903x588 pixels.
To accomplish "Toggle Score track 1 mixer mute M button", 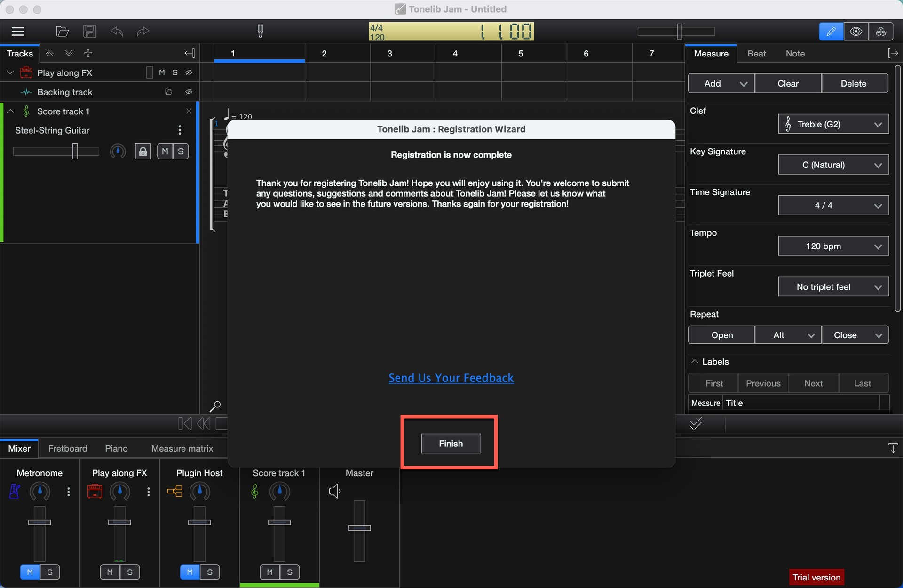I will coord(270,572).
